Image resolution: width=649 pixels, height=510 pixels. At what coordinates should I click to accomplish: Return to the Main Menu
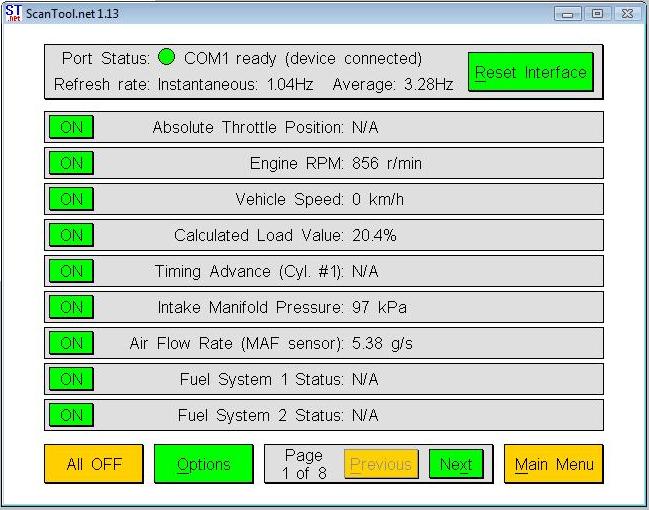553,464
